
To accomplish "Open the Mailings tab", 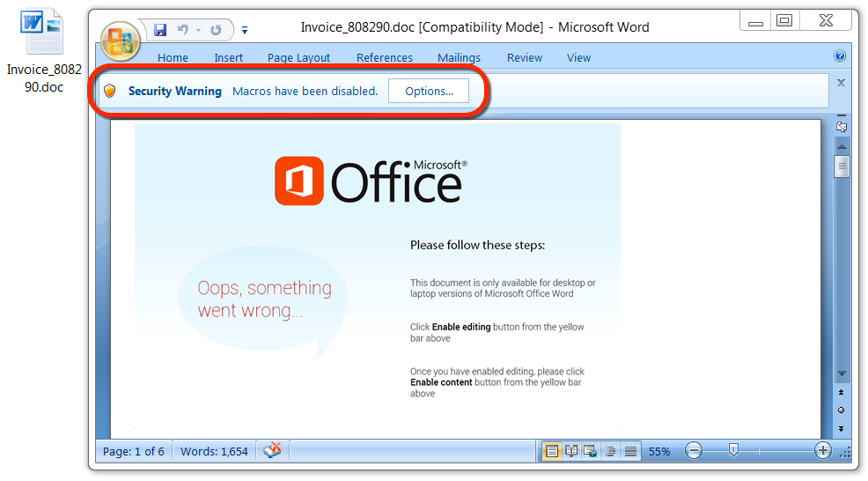I will [459, 57].
